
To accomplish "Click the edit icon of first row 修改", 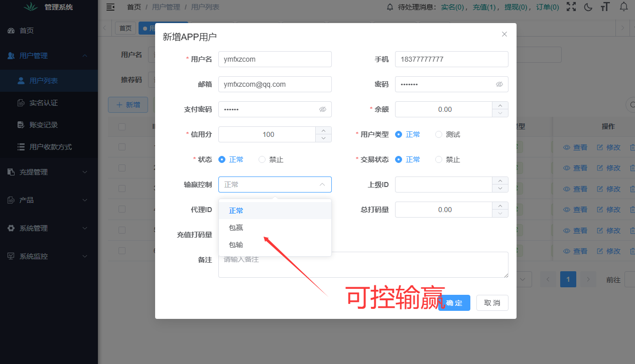I will pyautogui.click(x=600, y=147).
